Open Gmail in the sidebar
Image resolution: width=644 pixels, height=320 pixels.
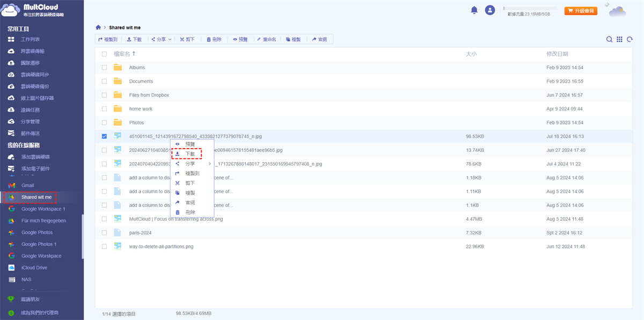click(x=27, y=185)
